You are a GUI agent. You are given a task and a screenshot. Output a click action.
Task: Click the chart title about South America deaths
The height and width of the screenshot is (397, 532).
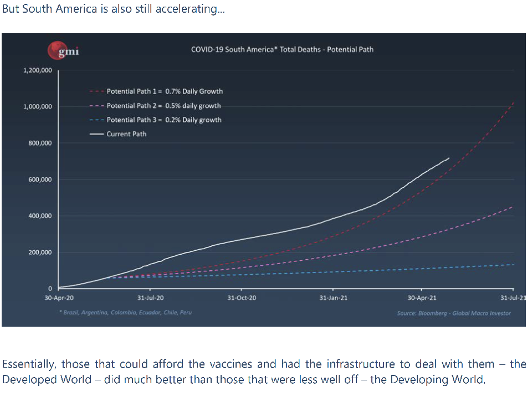click(x=282, y=49)
